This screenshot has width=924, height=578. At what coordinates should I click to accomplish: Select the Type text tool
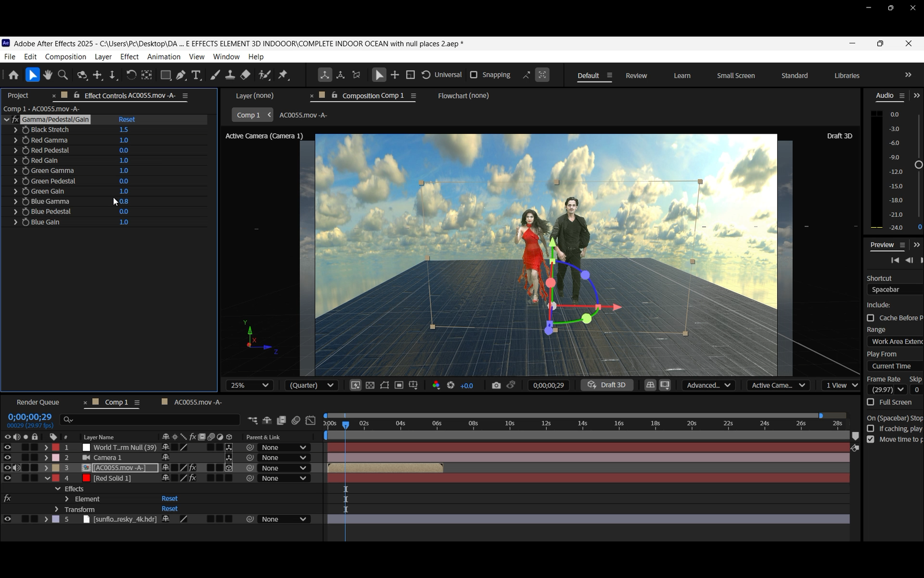196,75
